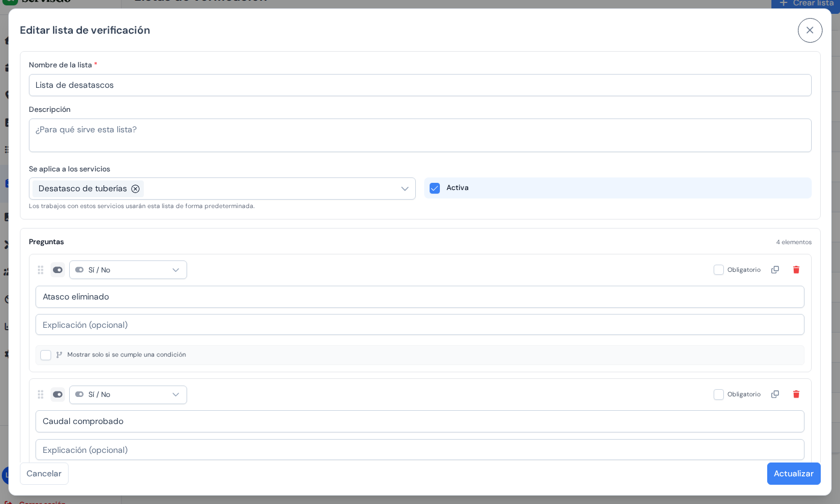
Task: Grab drag handle of Caudal comprobado question
Action: 40,395
